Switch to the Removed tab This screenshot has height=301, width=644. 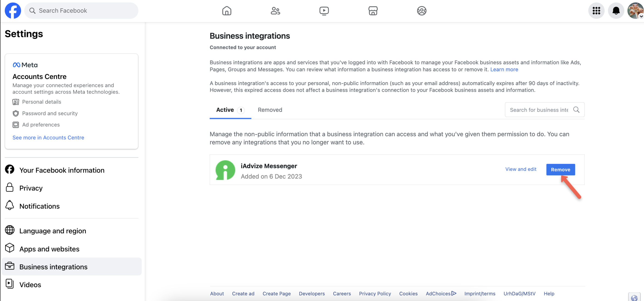[x=270, y=110]
